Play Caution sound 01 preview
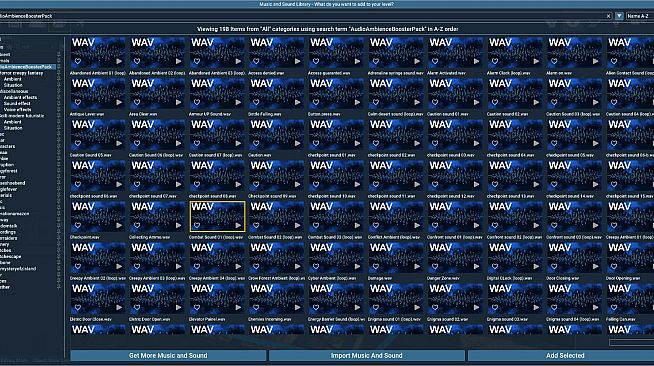Image resolution: width=654 pixels, height=366 pixels. click(477, 102)
